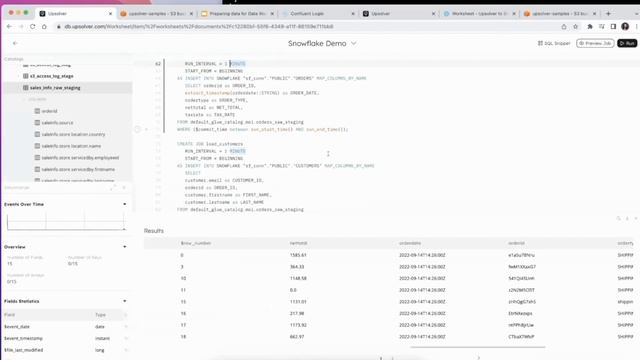
Task: Collapse the Events Over Time section
Action: point(124,204)
